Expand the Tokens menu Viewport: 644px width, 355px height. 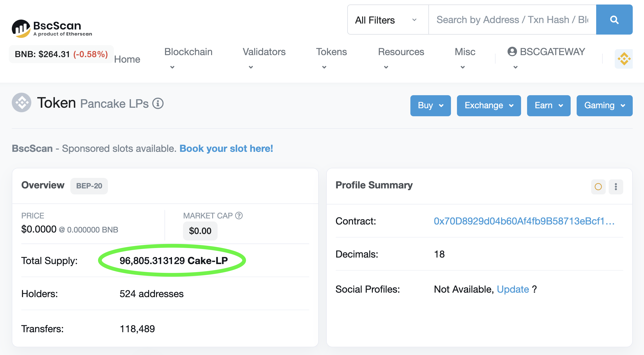pyautogui.click(x=331, y=59)
